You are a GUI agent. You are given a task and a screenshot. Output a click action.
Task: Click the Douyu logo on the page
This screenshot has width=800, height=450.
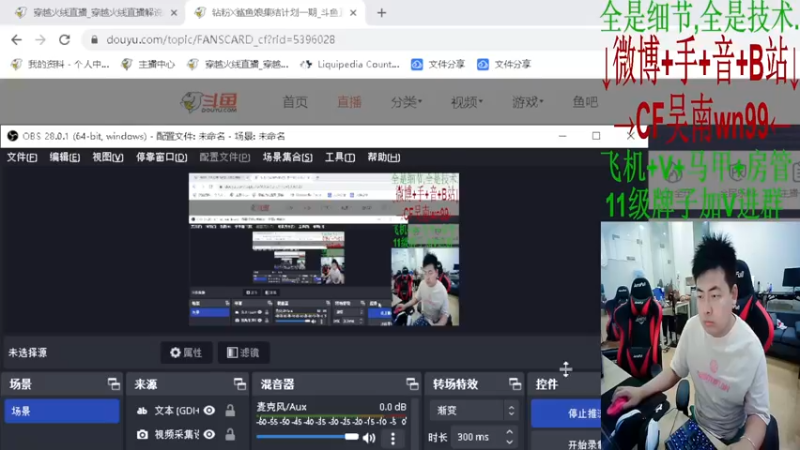pyautogui.click(x=209, y=103)
